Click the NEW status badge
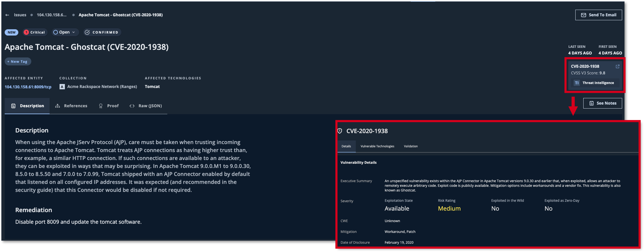Viewport: 644px width, 252px height. point(11,32)
